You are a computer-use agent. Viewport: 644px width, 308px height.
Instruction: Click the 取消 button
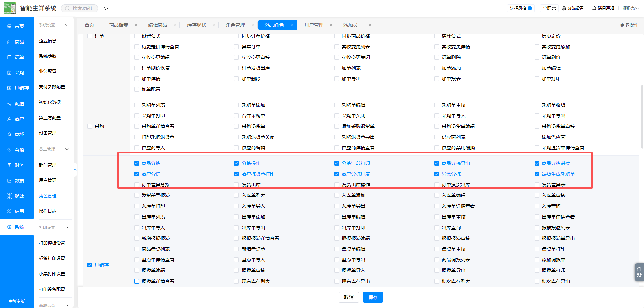point(349,297)
